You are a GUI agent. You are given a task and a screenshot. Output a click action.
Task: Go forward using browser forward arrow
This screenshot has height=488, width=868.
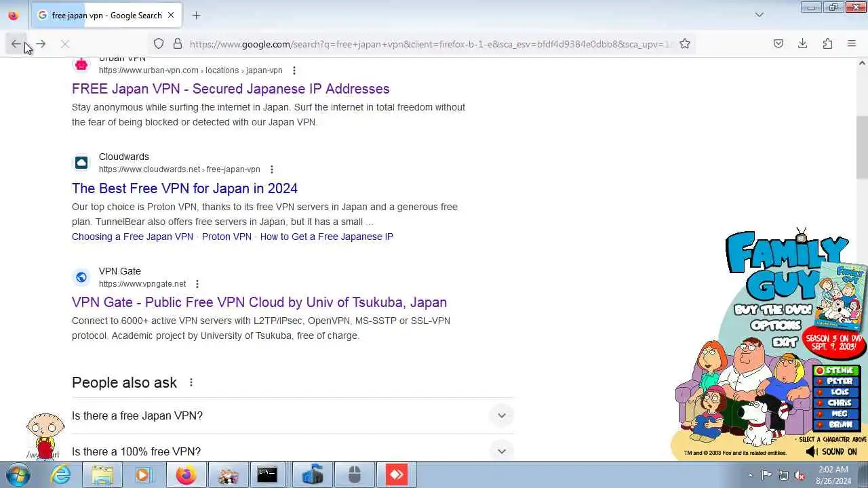[x=41, y=44]
